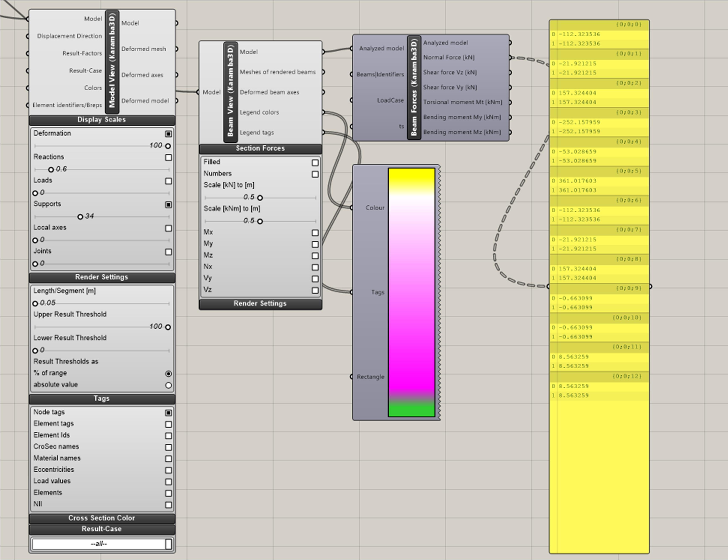Image resolution: width=728 pixels, height=560 pixels.
Task: Collapse the Display Scales section
Action: [x=102, y=120]
